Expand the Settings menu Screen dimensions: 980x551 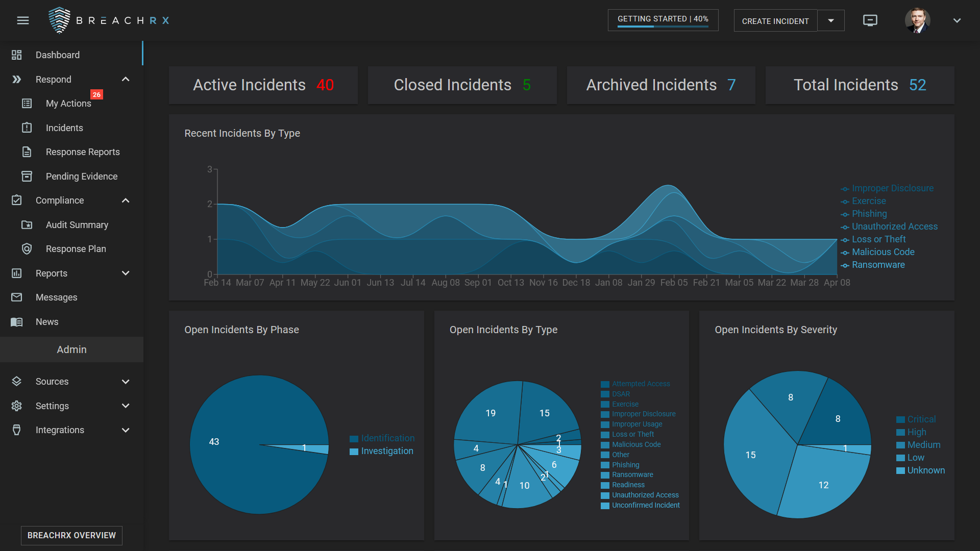(126, 406)
